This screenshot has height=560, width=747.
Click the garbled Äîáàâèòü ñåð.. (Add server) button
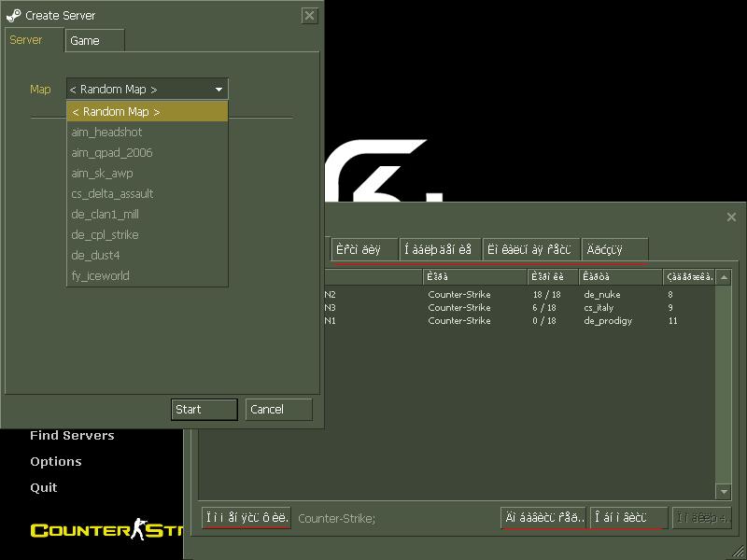pos(543,518)
